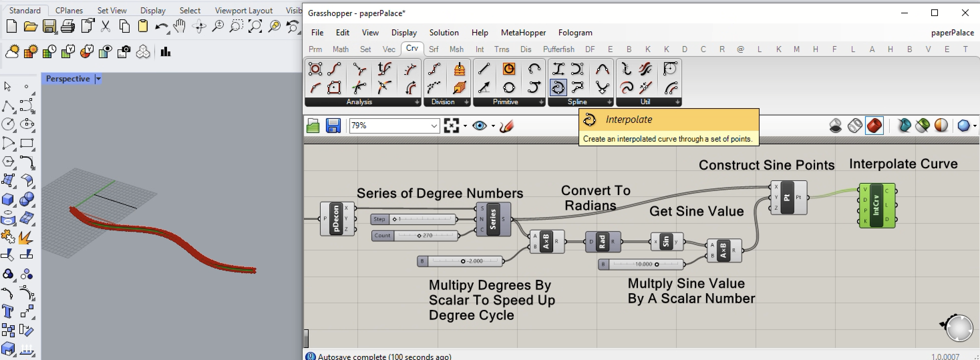The image size is (980, 360).
Task: Toggle no preview mode button
Action: (x=835, y=126)
